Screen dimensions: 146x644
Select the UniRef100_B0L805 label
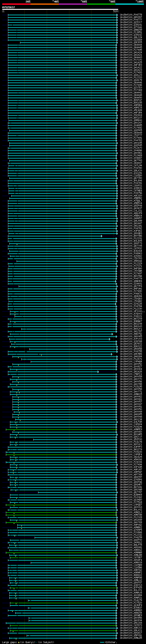click(131, 241)
